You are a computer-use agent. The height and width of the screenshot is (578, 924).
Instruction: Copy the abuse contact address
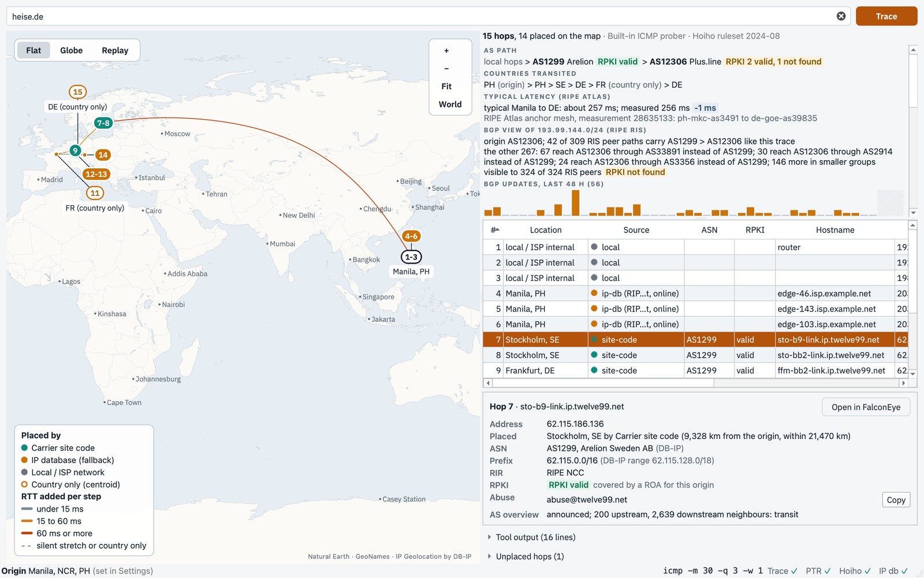tap(896, 500)
